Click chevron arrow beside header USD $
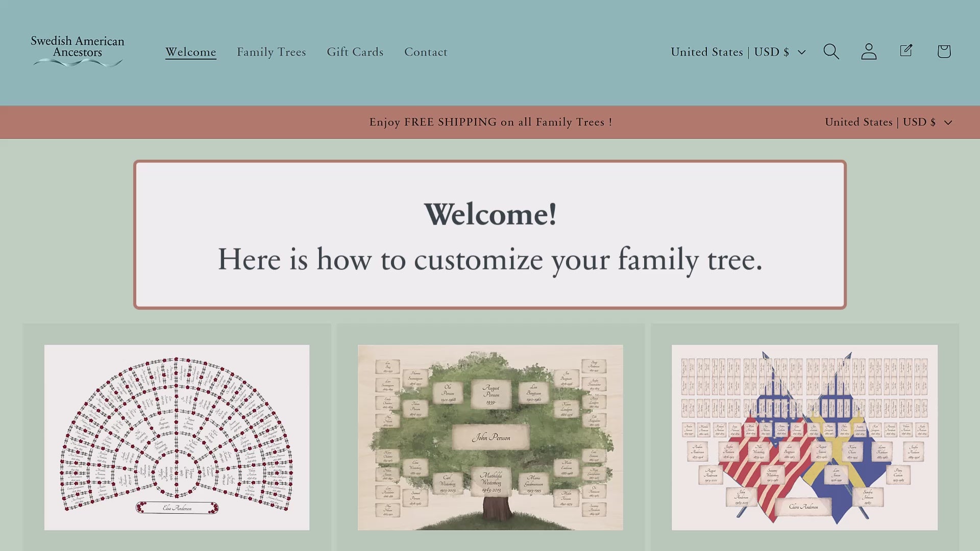The image size is (980, 551). (x=802, y=52)
